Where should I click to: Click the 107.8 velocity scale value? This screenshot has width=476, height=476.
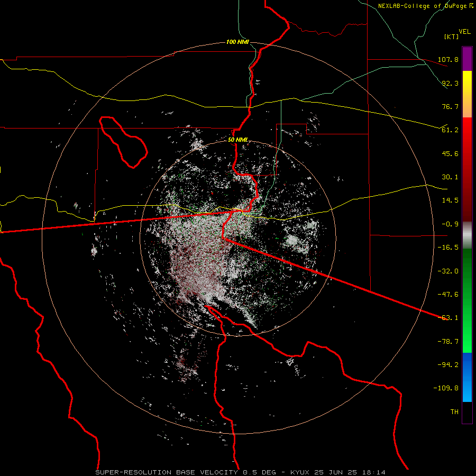click(448, 59)
